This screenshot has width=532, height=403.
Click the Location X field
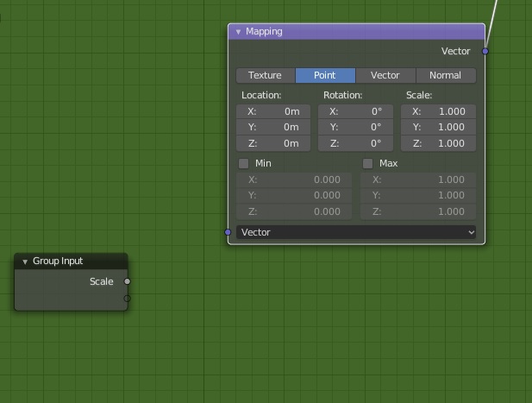pyautogui.click(x=273, y=111)
